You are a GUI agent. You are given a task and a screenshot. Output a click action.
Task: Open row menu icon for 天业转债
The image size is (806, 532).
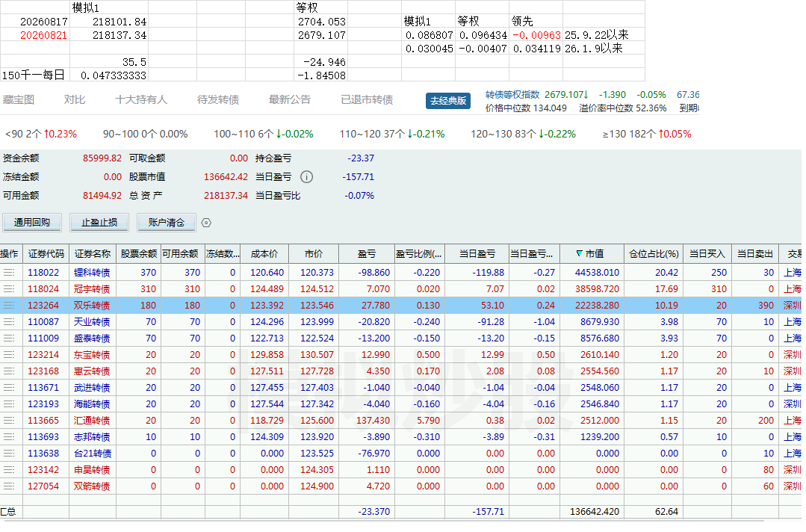tap(9, 322)
